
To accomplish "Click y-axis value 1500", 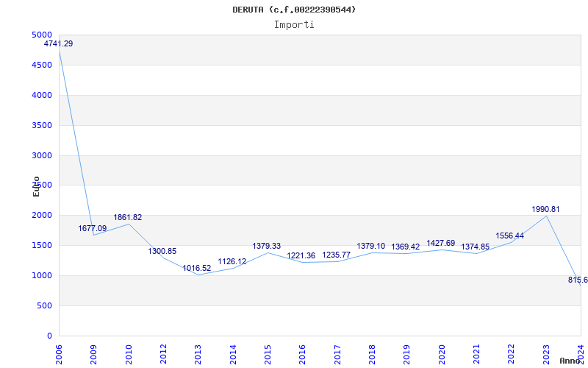I will [x=42, y=246].
